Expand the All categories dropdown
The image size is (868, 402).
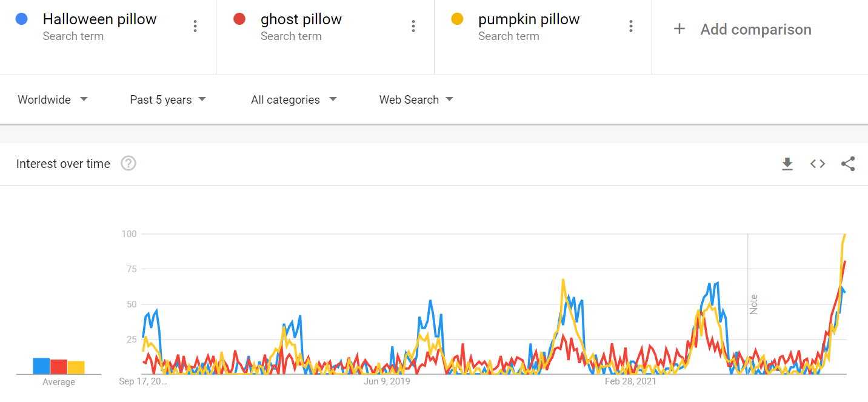tap(294, 99)
